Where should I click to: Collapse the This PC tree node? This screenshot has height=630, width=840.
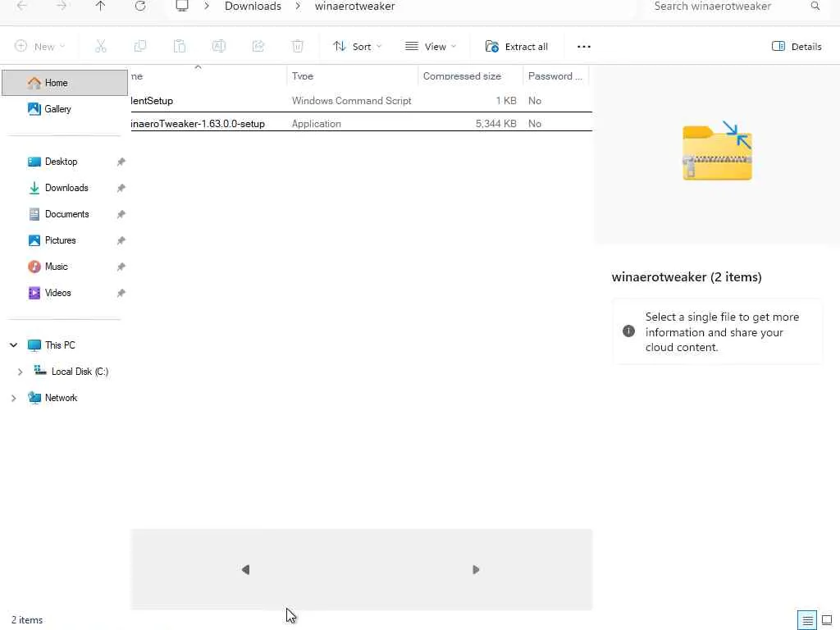pos(13,345)
